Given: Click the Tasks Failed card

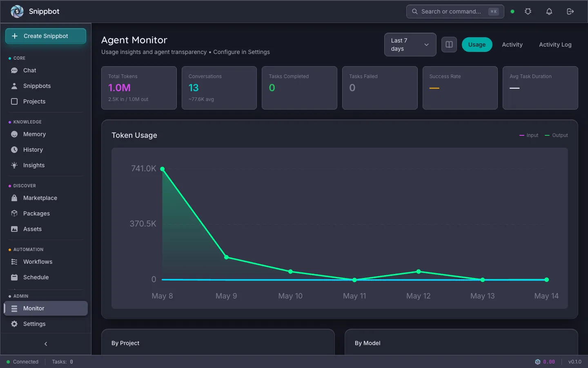Looking at the screenshot, I should 380,88.
